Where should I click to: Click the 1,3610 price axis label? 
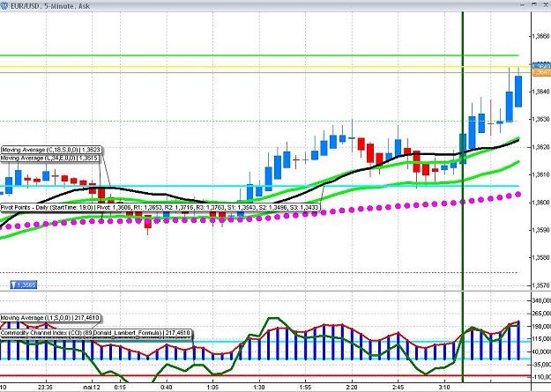(540, 174)
